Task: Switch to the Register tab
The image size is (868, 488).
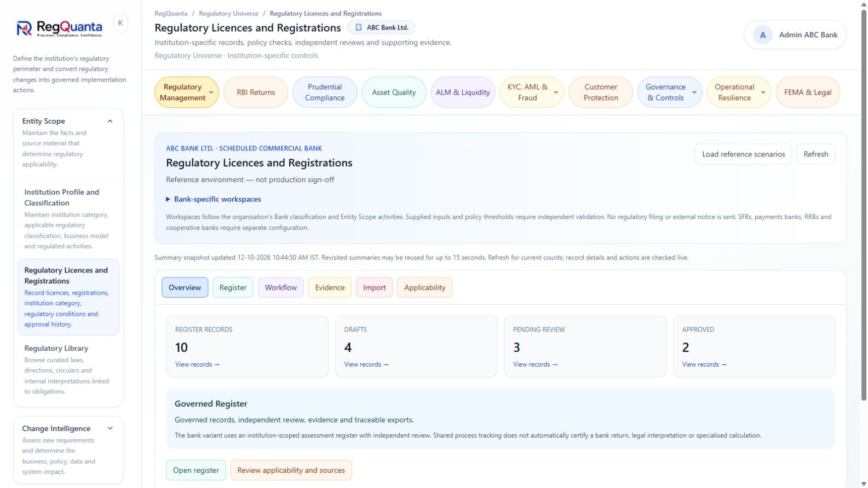Action: tap(233, 288)
